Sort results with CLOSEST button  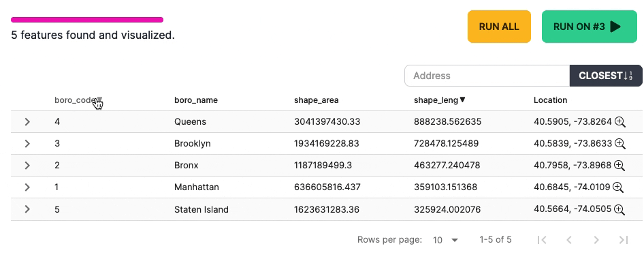click(606, 76)
